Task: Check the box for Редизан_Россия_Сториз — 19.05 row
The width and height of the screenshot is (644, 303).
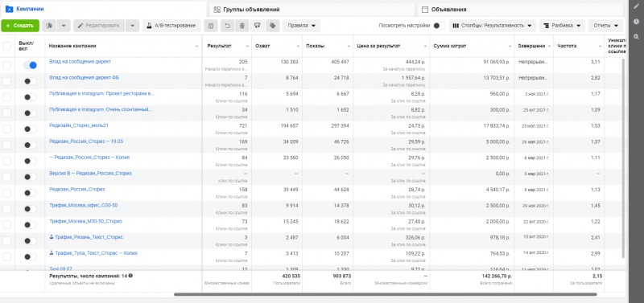Action: point(7,145)
